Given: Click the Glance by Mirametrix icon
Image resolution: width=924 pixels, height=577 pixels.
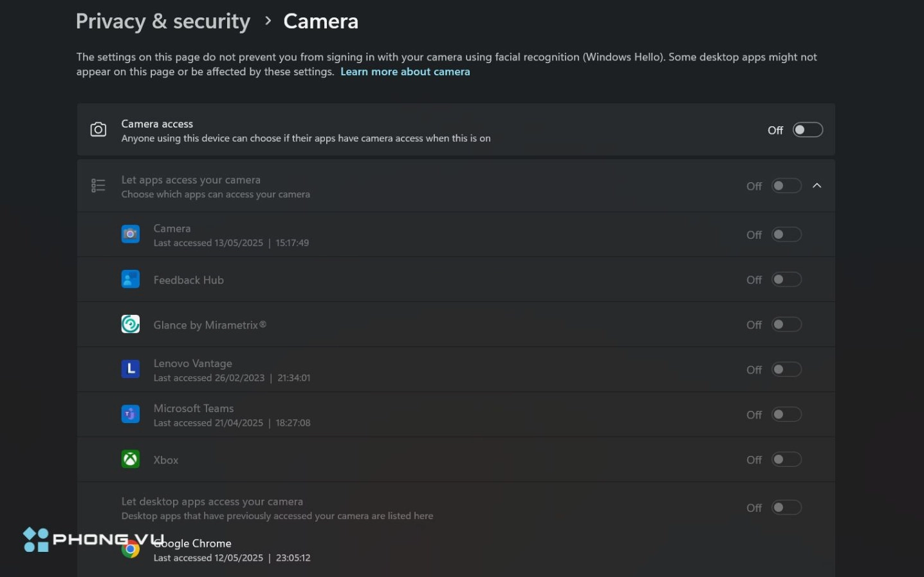Looking at the screenshot, I should point(131,324).
